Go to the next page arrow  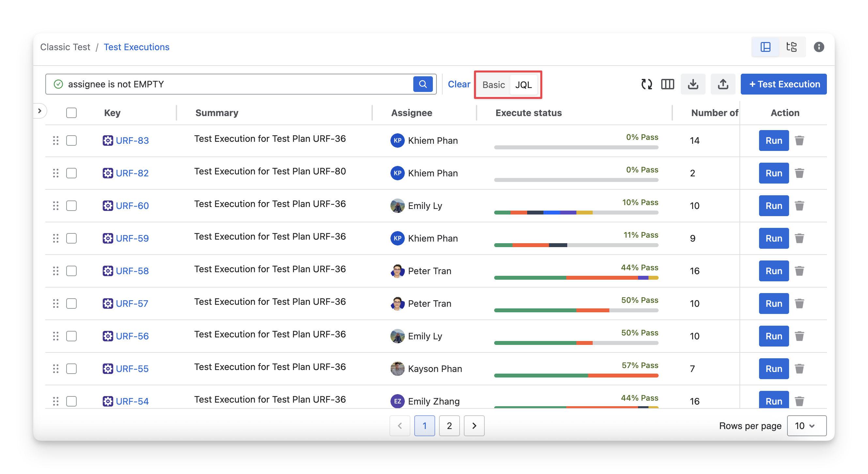click(x=474, y=425)
